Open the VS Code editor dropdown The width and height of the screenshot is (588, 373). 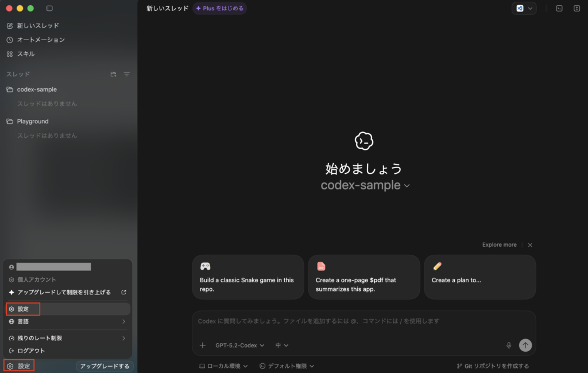[x=524, y=9]
